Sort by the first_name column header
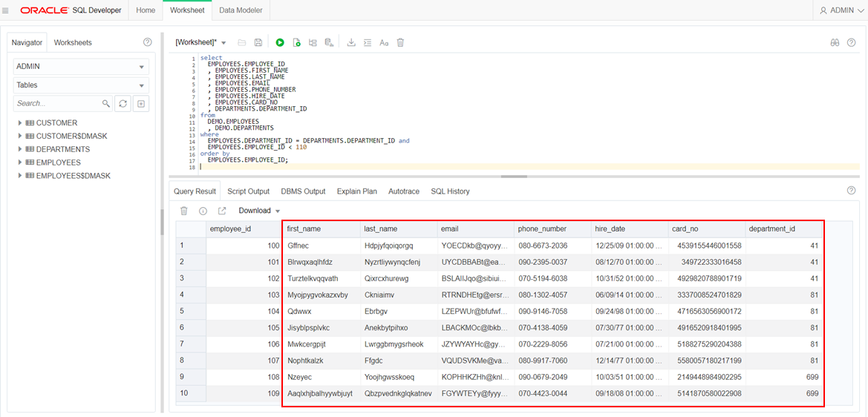This screenshot has height=417, width=868. [321, 229]
